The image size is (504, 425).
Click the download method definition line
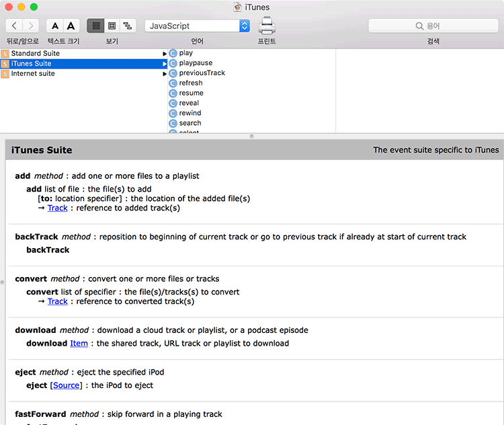coord(161,330)
